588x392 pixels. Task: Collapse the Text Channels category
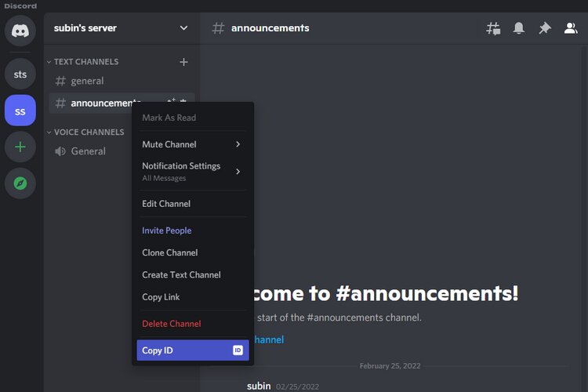(x=82, y=62)
